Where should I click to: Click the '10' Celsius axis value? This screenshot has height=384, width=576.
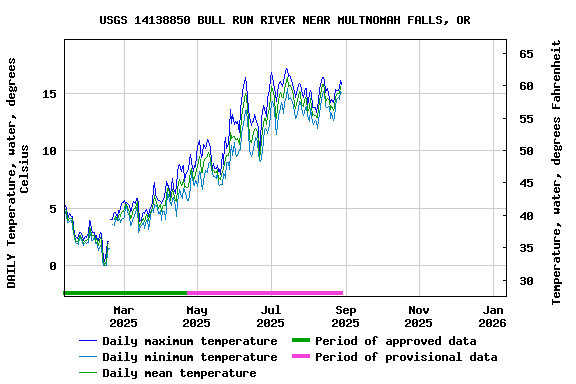coord(50,151)
